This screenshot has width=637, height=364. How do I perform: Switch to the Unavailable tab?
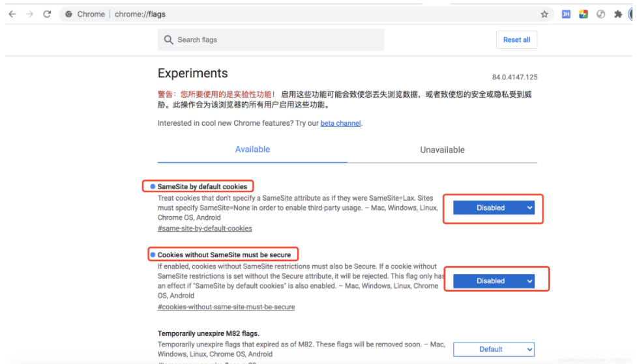(x=442, y=150)
